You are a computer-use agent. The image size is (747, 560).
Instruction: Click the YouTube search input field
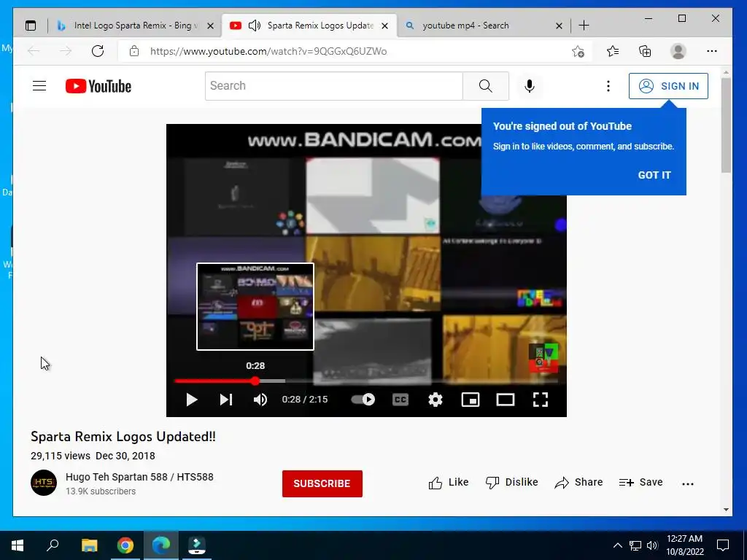pos(334,86)
